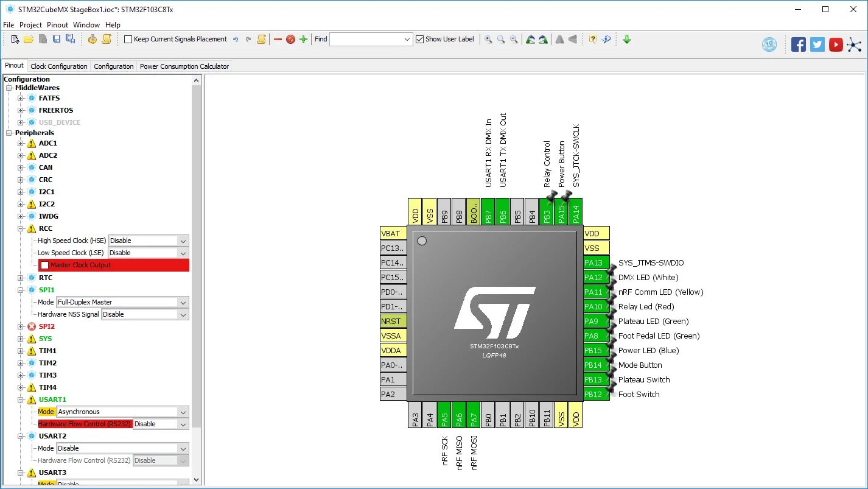Click the green plus icon in toolbar
The width and height of the screenshot is (868, 489).
click(303, 39)
